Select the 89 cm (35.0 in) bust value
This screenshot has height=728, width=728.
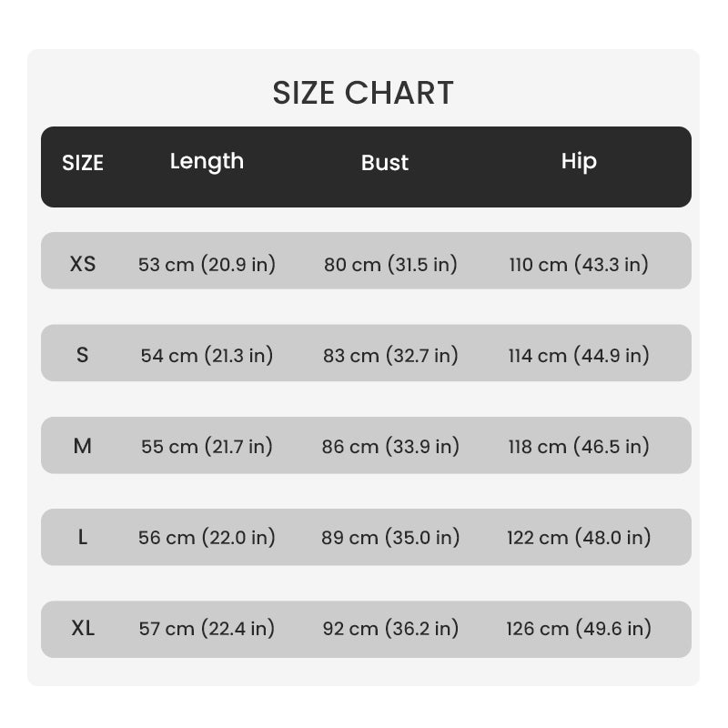[390, 538]
